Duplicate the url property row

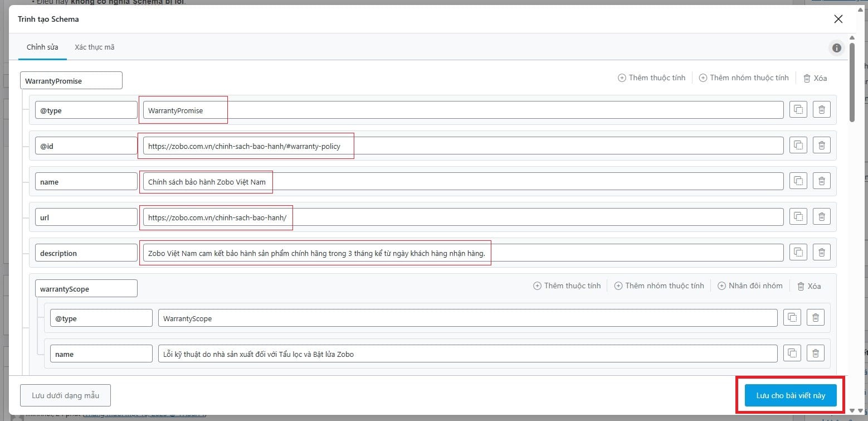coord(798,217)
